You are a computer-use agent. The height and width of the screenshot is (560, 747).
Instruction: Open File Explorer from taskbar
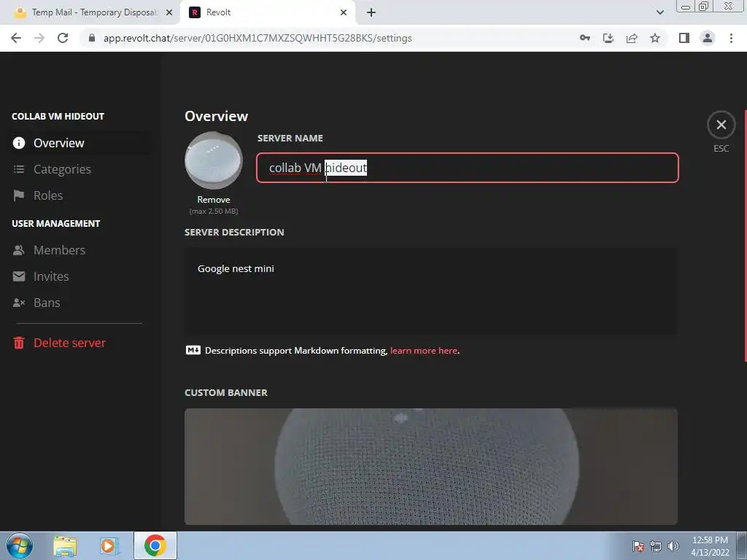(65, 546)
